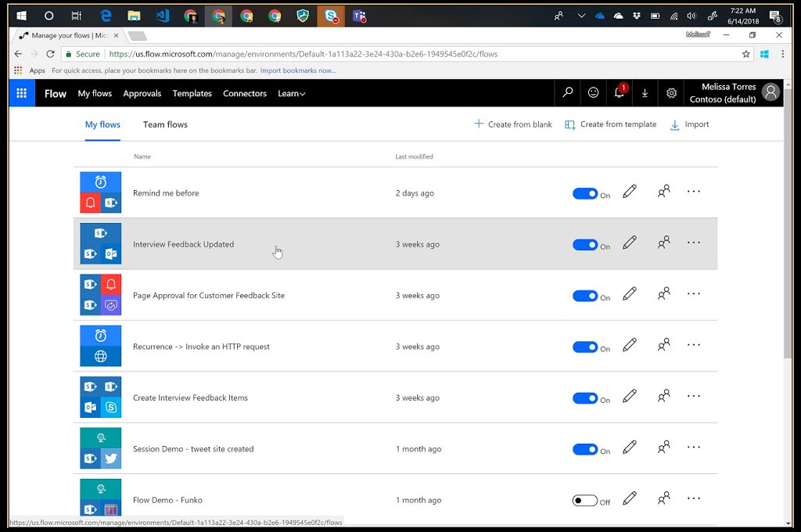This screenshot has width=801, height=532.
Task: Click the download arrow icon in header
Action: point(645,92)
